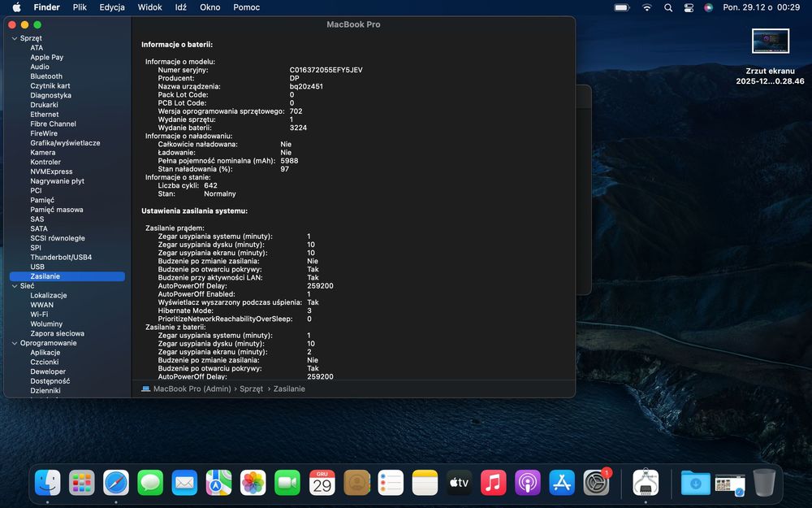Screen dimensions: 812x508
Task: Open Calendar showing 29 in Dock
Action: pyautogui.click(x=322, y=483)
